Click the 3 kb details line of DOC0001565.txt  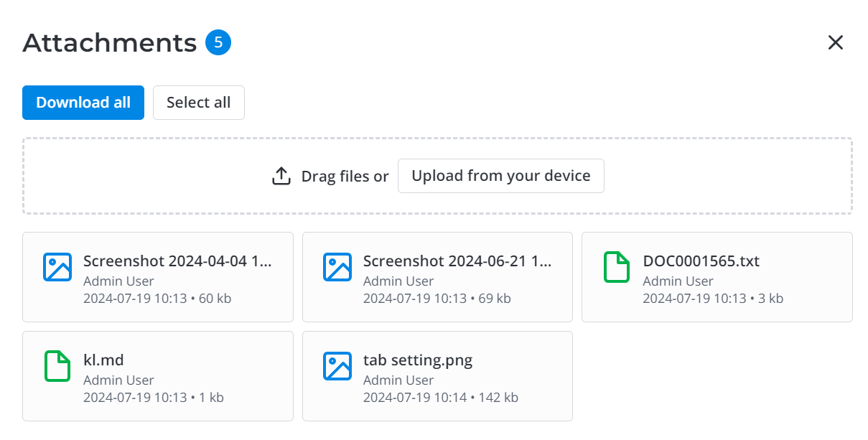click(x=712, y=299)
